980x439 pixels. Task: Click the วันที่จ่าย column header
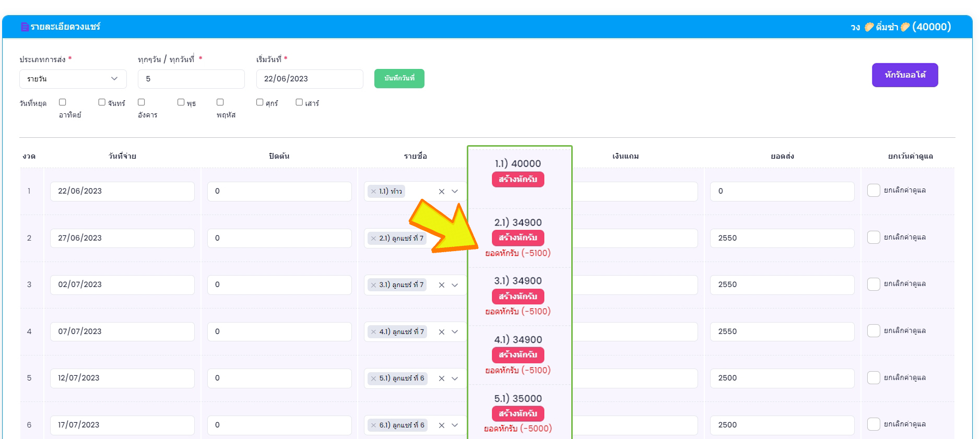(122, 156)
